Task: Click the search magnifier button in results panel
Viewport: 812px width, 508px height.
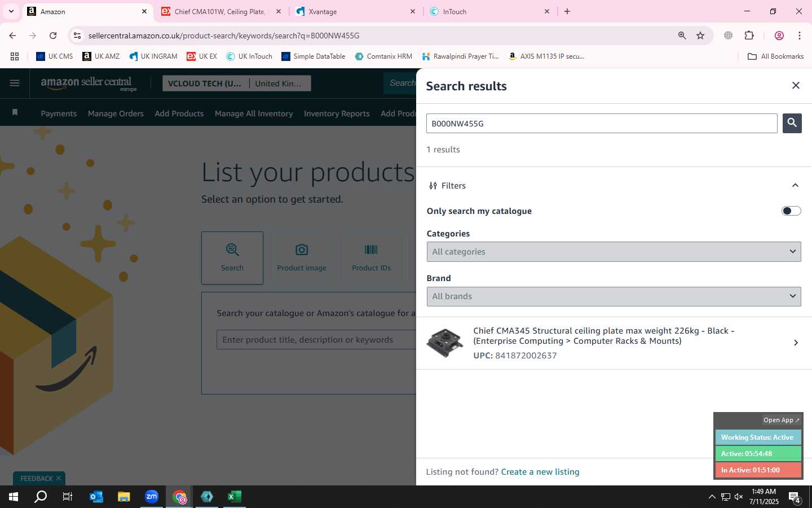Action: click(792, 123)
